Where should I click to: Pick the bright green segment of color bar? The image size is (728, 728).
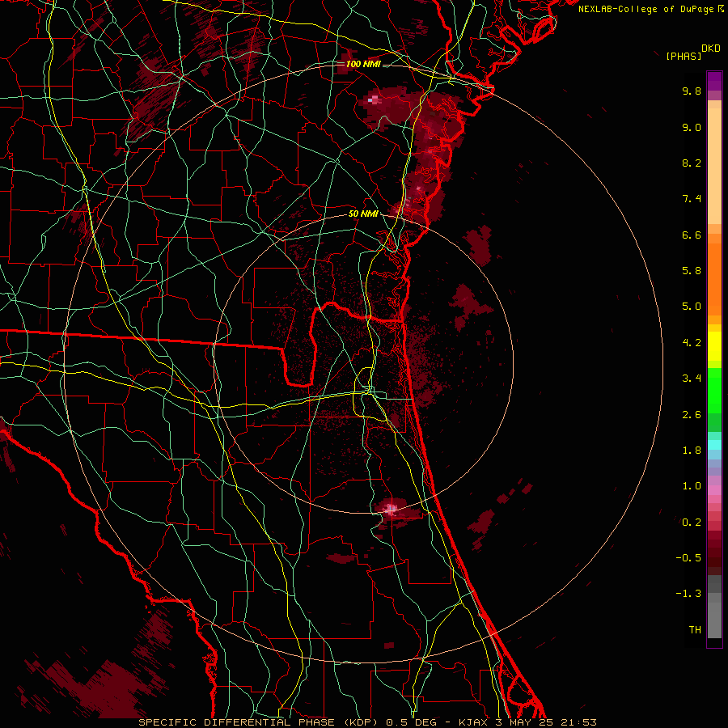(714, 389)
